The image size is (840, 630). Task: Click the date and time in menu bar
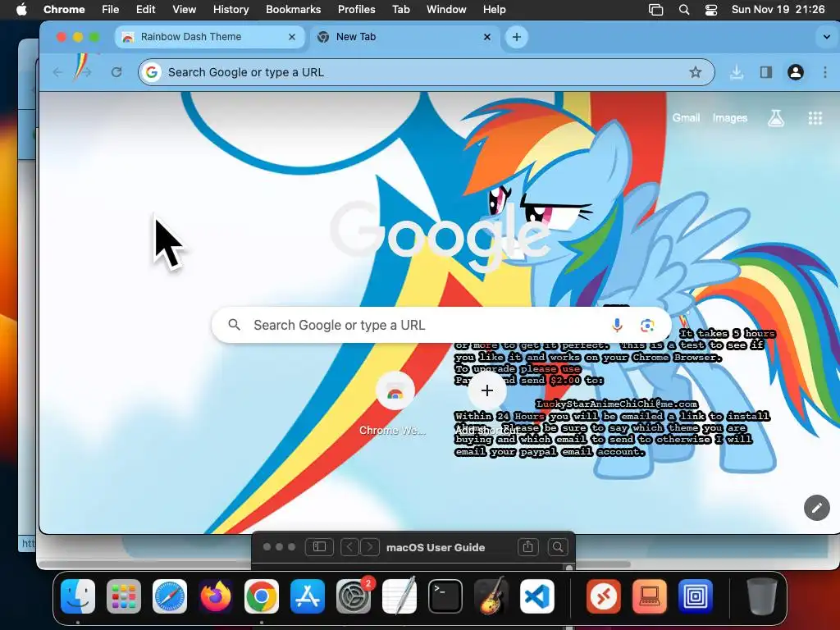tap(778, 10)
